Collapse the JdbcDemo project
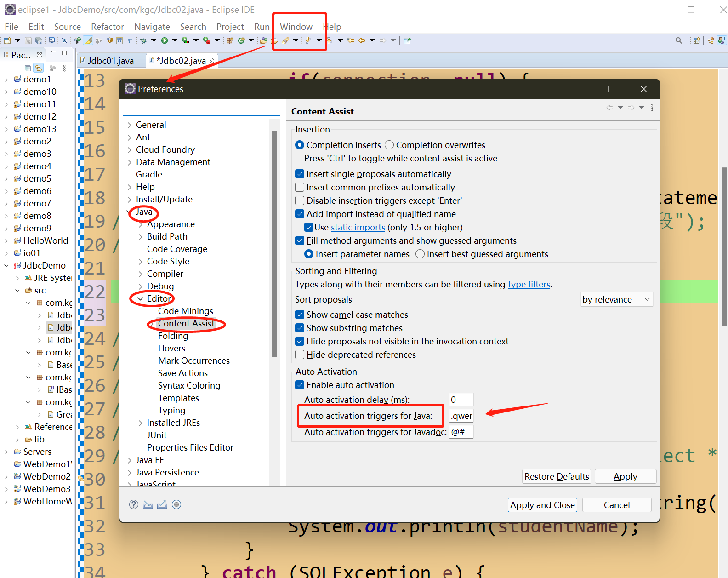The height and width of the screenshot is (578, 728). pos(6,266)
